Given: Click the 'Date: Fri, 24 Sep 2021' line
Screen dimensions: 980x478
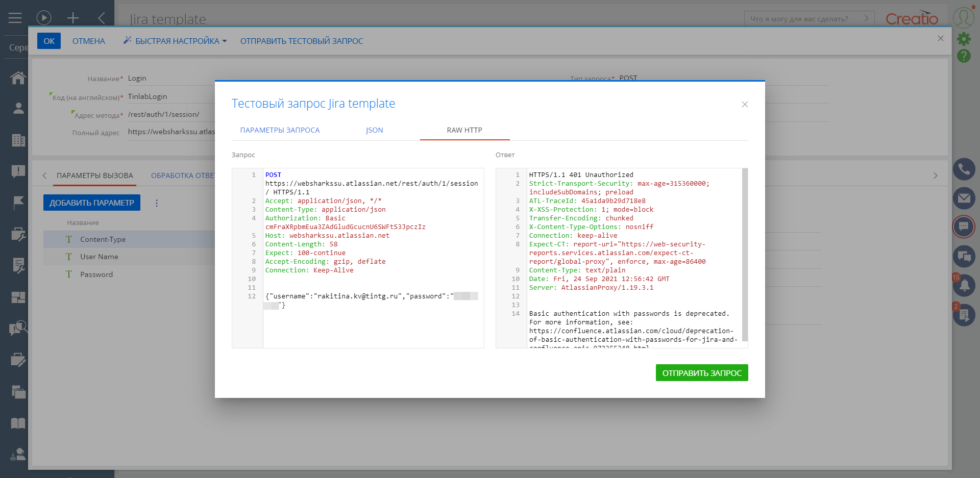Looking at the screenshot, I should (x=599, y=279).
